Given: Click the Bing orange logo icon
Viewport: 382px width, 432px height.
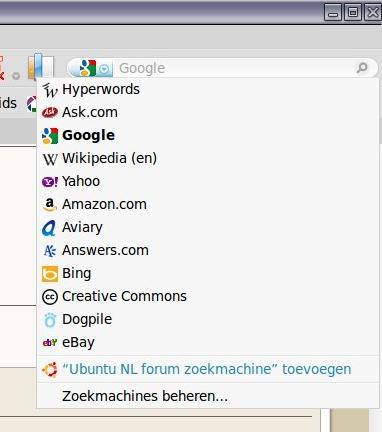Looking at the screenshot, I should click(50, 274).
